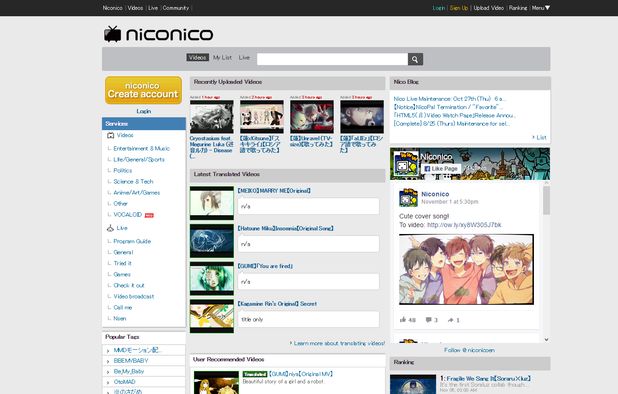
Task: Click the comment bubble icon on Facebook post
Action: tap(428, 320)
